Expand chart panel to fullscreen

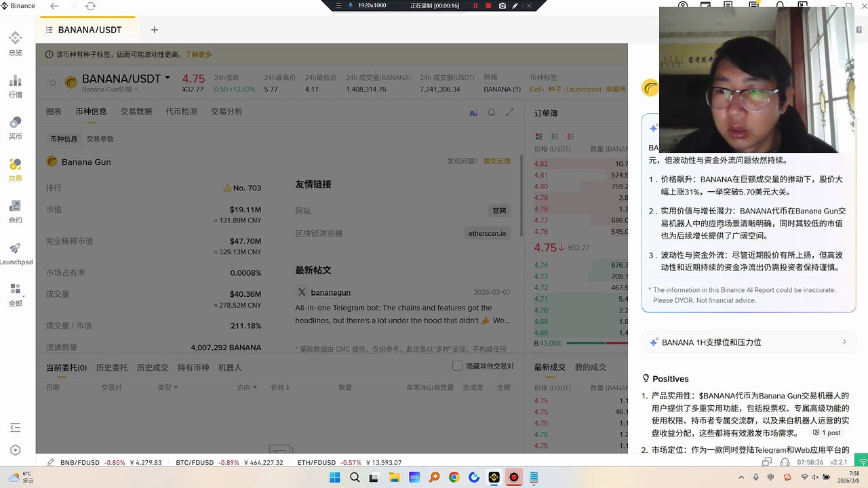tap(509, 113)
